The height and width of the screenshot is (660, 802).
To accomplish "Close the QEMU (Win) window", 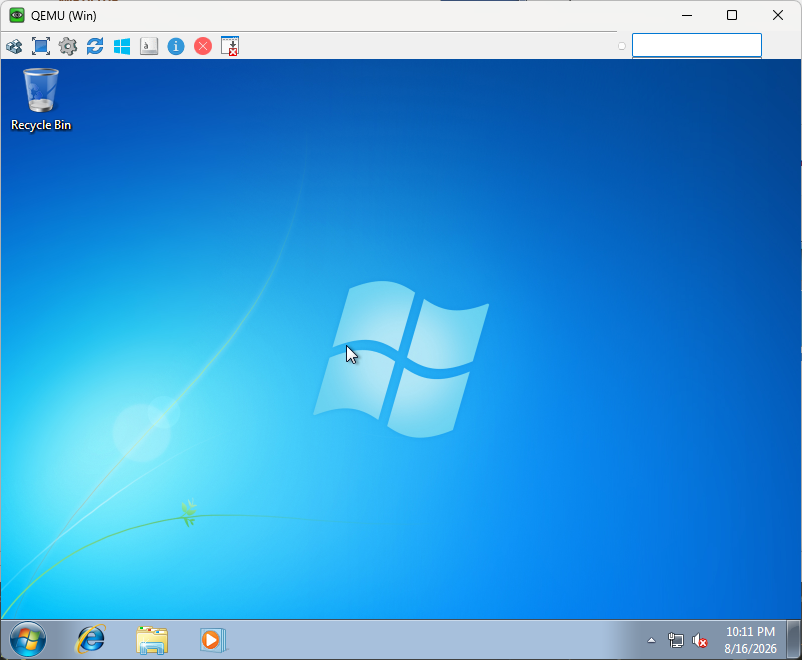I will (x=777, y=15).
